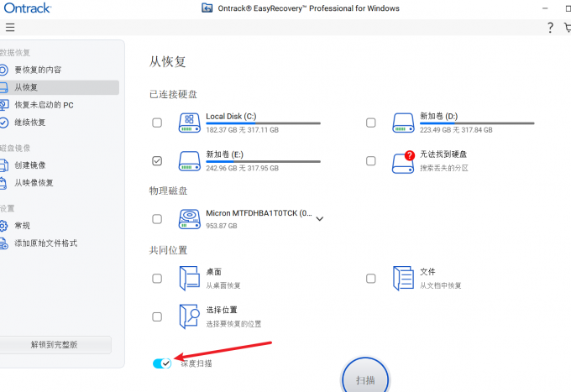This screenshot has width=571, height=392.
Task: Expand the Micron disk chevron
Action: click(319, 219)
